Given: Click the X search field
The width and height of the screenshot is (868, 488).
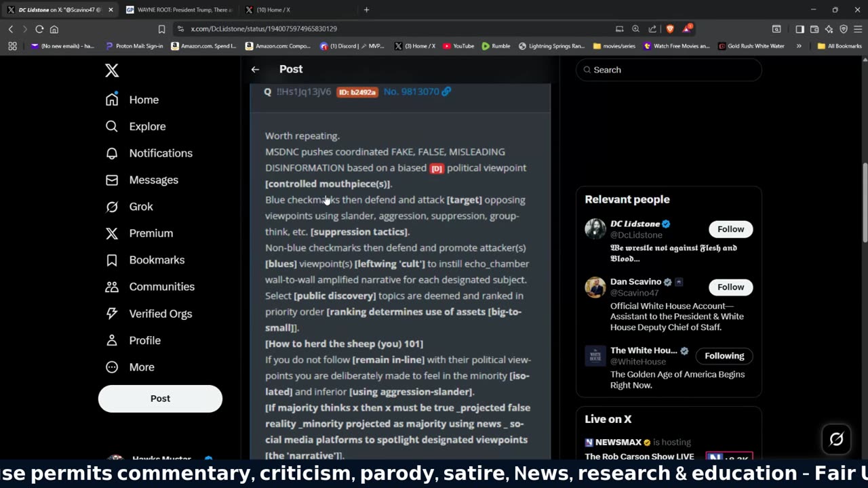Looking at the screenshot, I should [x=669, y=70].
